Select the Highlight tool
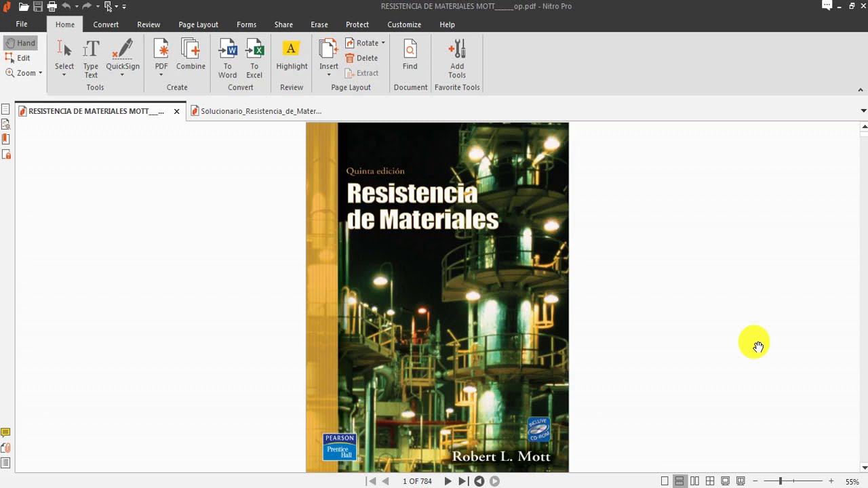Screen dimensions: 868x488 tap(292, 54)
